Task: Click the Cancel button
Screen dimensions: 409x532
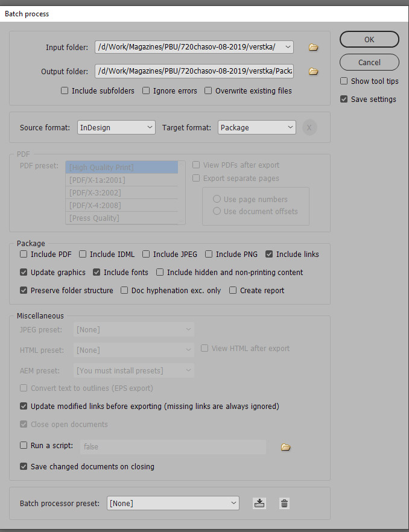Action: (369, 62)
